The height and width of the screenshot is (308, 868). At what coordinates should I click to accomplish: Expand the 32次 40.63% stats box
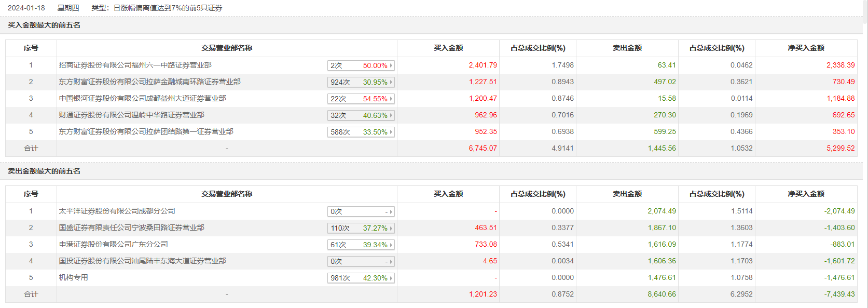[x=361, y=115]
